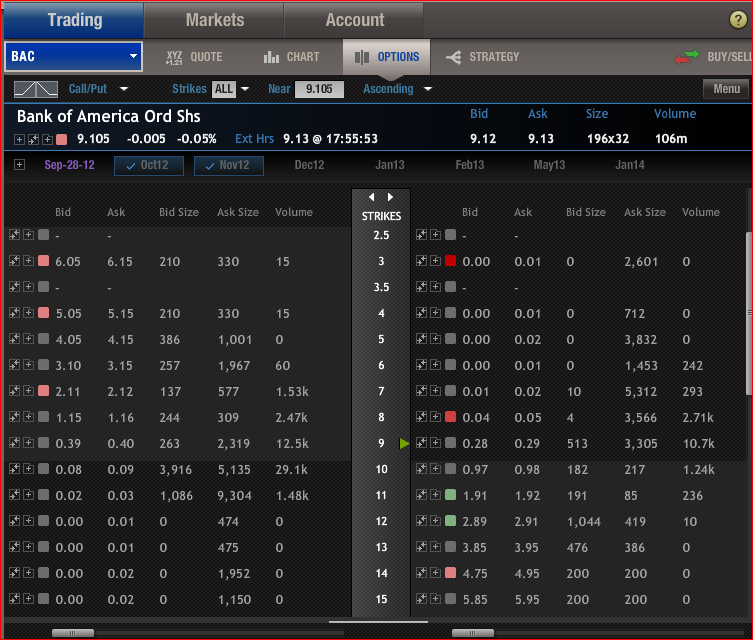
Task: Click trade icon on call strike 3 row
Action: 14,261
